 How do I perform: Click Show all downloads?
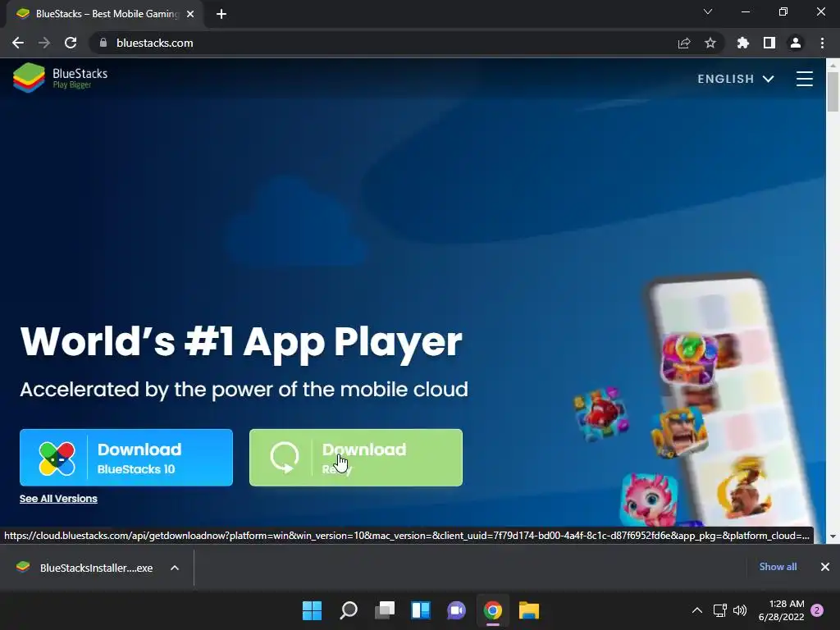tap(778, 567)
